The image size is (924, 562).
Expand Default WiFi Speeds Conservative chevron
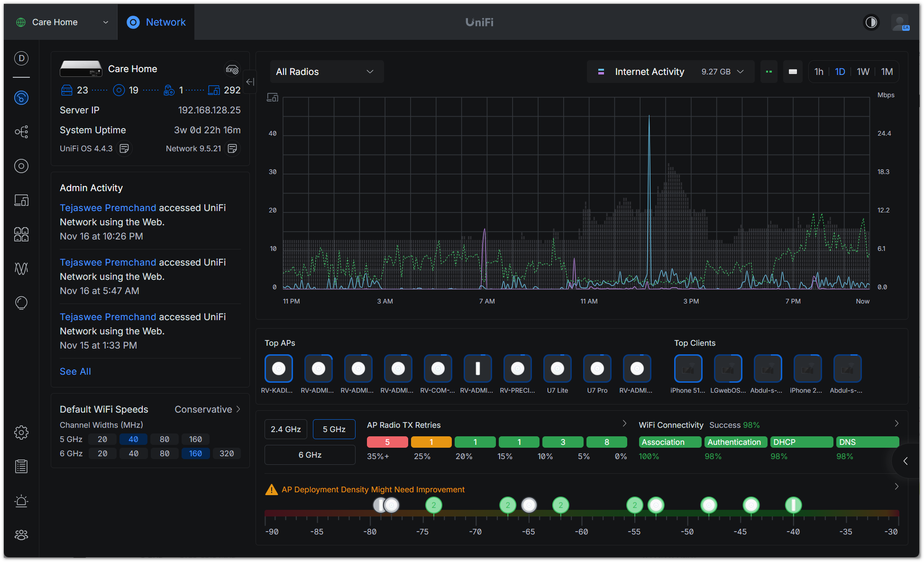point(238,409)
